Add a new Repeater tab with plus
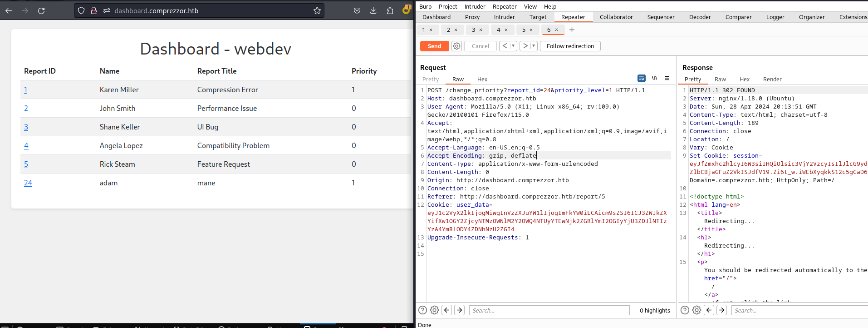 coord(572,30)
